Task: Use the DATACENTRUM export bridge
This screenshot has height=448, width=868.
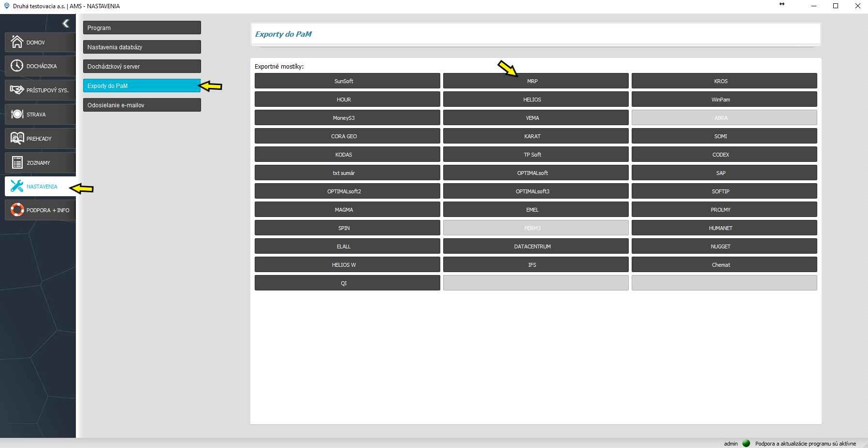Action: click(x=535, y=246)
